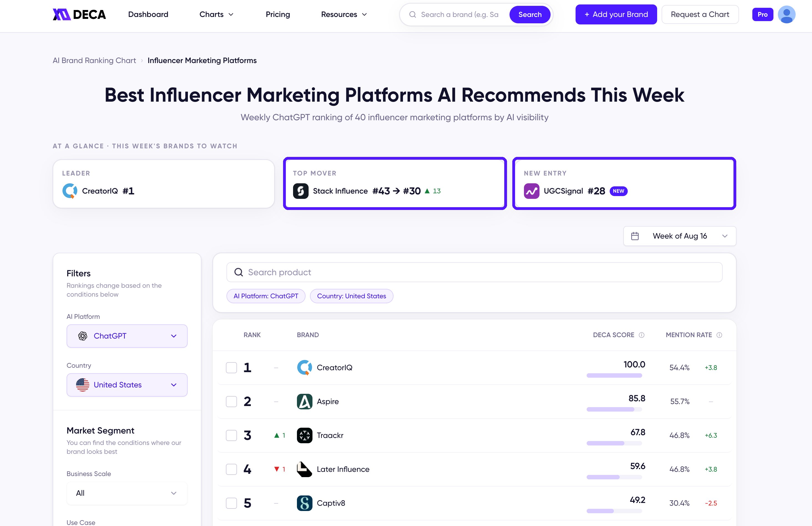Screen dimensions: 812x526
Task: Open the Leader CreatorIQ #1 card
Action: 164,184
